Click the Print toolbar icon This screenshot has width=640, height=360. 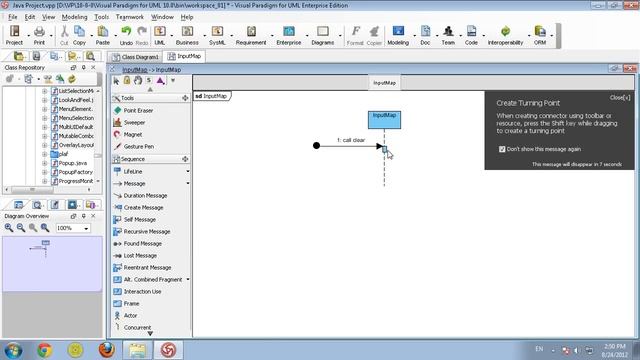[39, 35]
